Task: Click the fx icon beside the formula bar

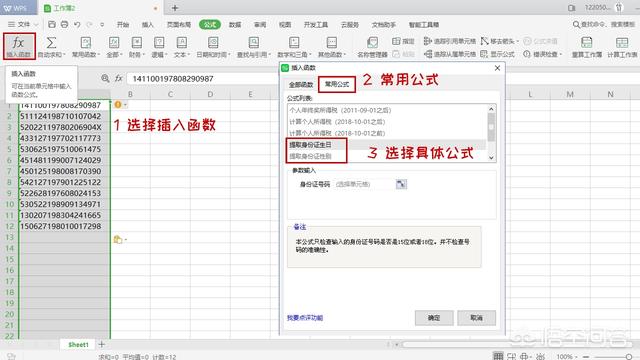Action: coord(118,78)
